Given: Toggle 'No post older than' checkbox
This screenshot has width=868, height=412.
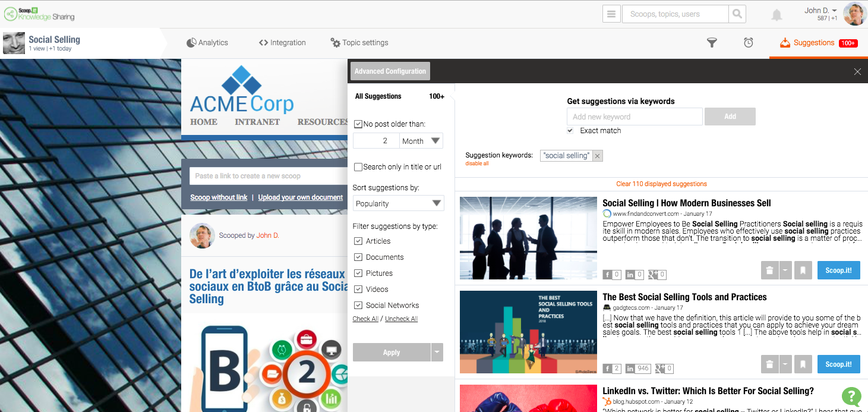Looking at the screenshot, I should (358, 124).
